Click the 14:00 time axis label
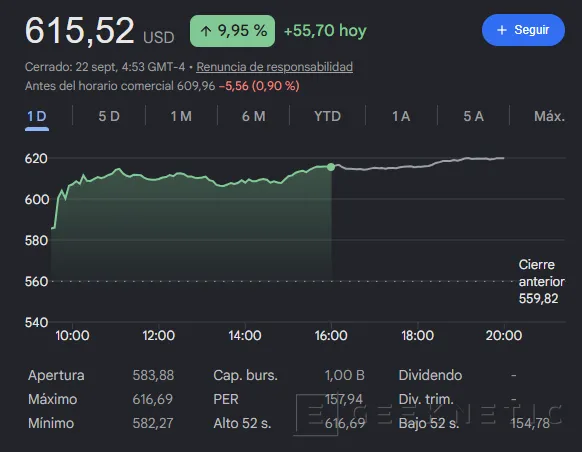Screen dimensions: 582x452 (x=245, y=335)
